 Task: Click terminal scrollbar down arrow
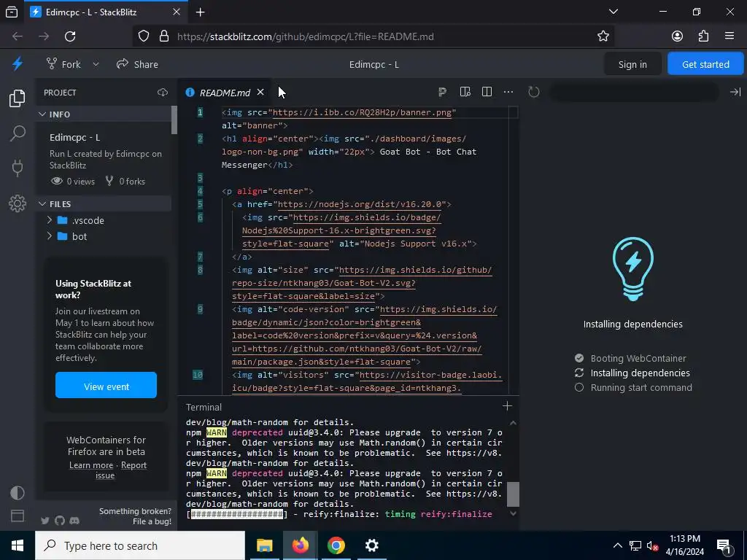pyautogui.click(x=513, y=513)
